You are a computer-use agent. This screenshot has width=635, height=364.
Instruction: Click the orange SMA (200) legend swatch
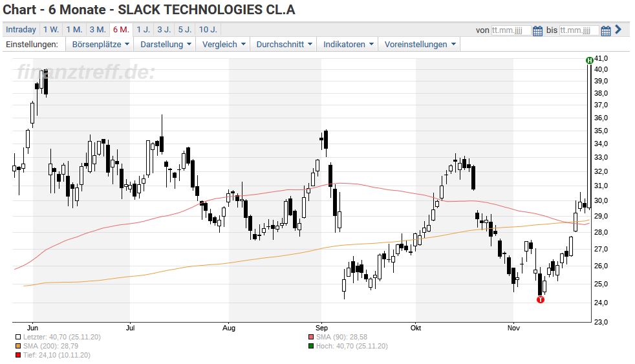(18, 346)
